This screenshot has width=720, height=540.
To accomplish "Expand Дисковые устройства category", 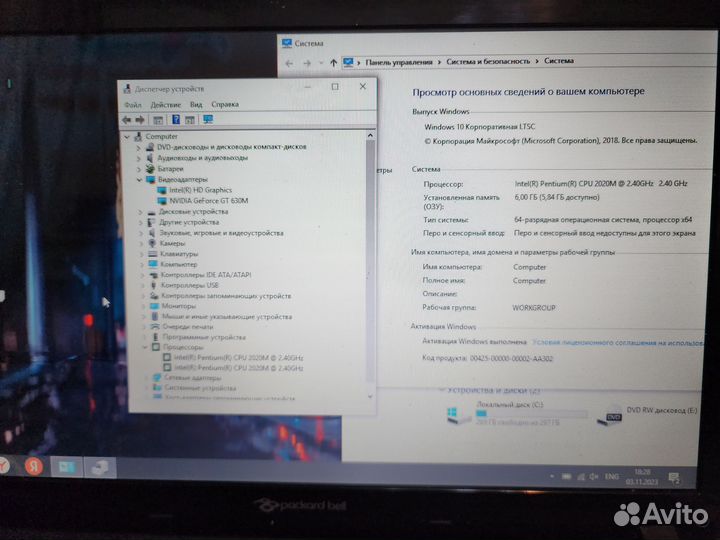I will [x=141, y=212].
